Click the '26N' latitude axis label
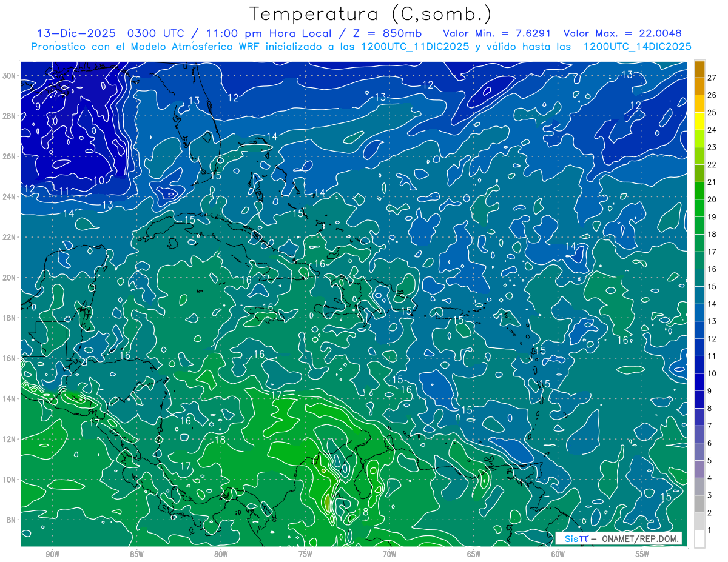728x562 pixels. coord(9,156)
